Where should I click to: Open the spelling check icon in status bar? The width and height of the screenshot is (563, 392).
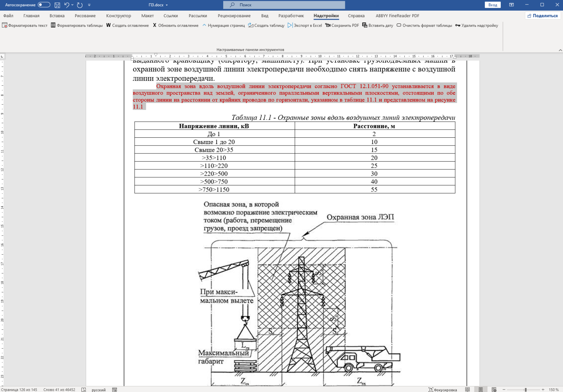[x=84, y=389]
